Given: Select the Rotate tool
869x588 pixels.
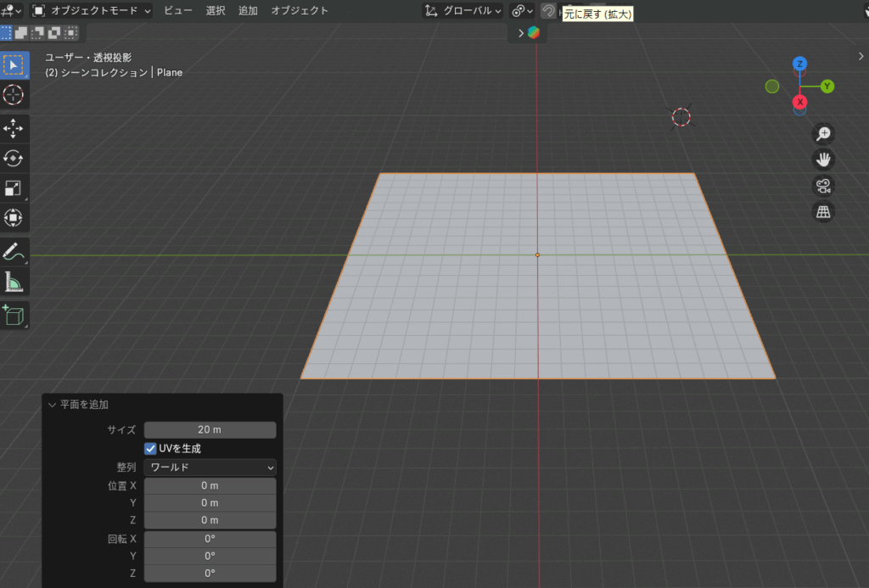Looking at the screenshot, I should tap(13, 158).
